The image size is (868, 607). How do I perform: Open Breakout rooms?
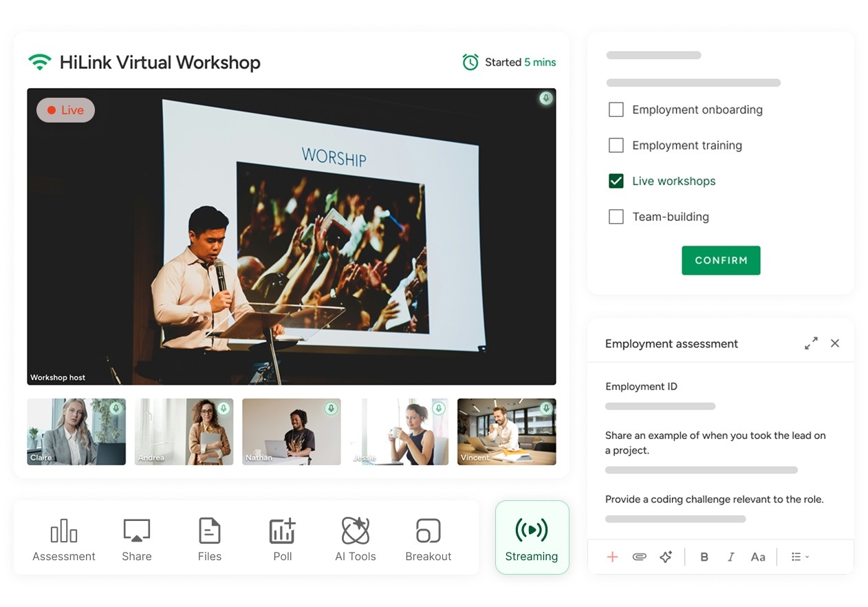point(428,541)
